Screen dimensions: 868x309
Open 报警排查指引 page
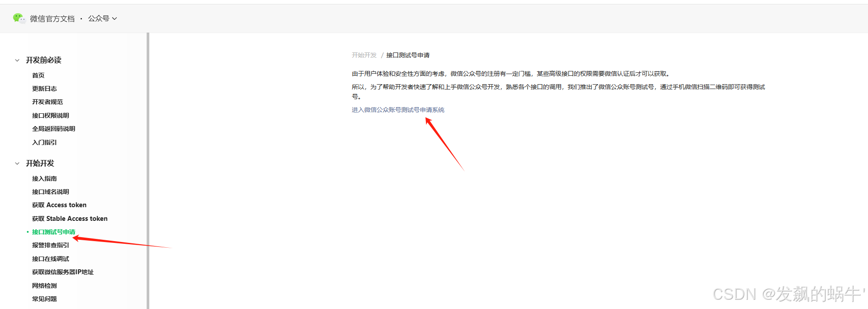pyautogui.click(x=51, y=245)
